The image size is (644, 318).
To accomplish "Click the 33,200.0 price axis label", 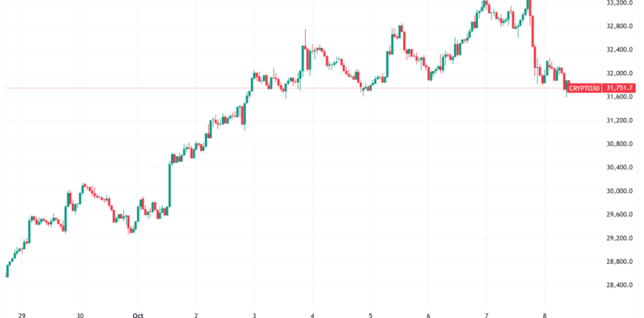I will [x=620, y=3].
